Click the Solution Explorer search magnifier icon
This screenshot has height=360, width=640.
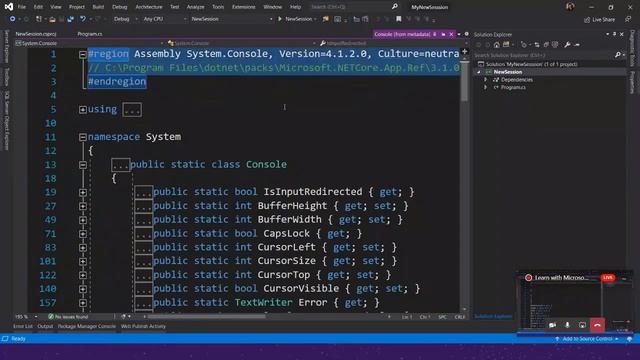coord(618,55)
